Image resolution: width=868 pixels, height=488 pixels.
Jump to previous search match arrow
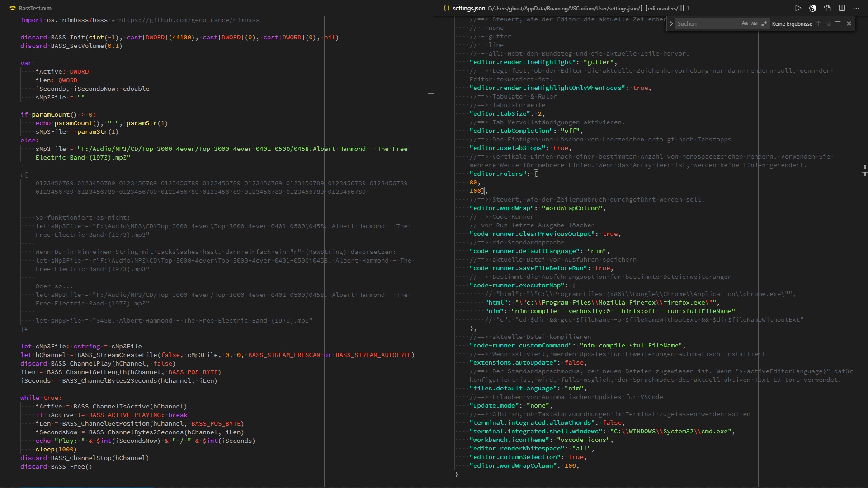pos(818,23)
